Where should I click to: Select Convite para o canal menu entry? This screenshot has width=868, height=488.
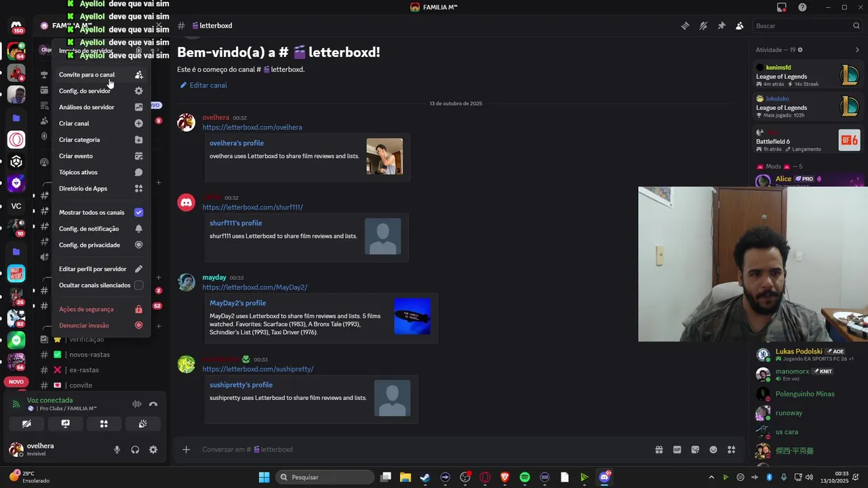pyautogui.click(x=100, y=75)
